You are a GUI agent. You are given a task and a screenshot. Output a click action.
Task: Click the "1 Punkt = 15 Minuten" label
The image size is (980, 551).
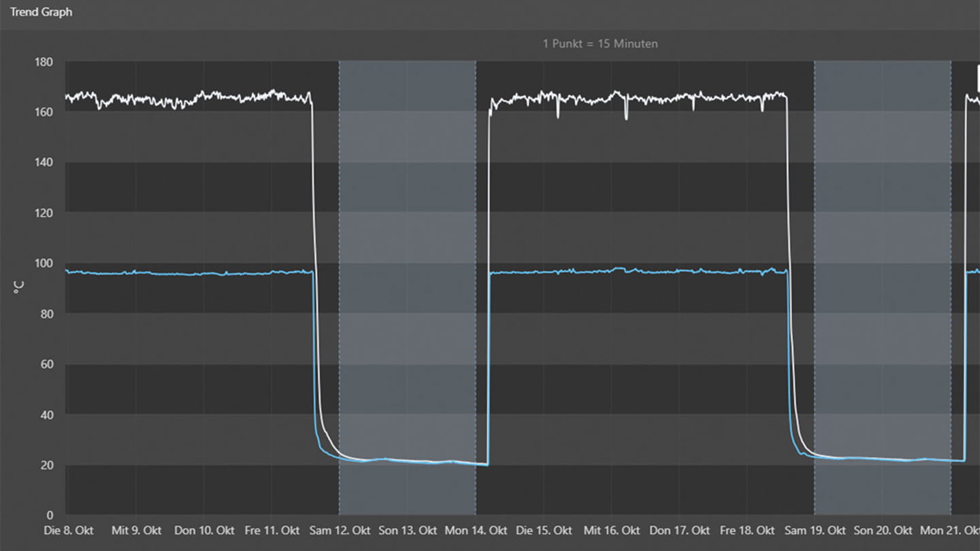600,44
